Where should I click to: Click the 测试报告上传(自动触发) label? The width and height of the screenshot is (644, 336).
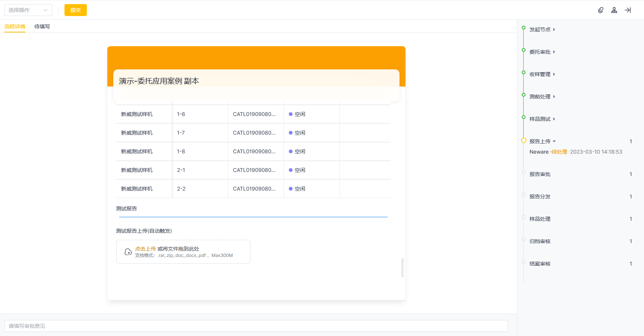click(x=144, y=231)
